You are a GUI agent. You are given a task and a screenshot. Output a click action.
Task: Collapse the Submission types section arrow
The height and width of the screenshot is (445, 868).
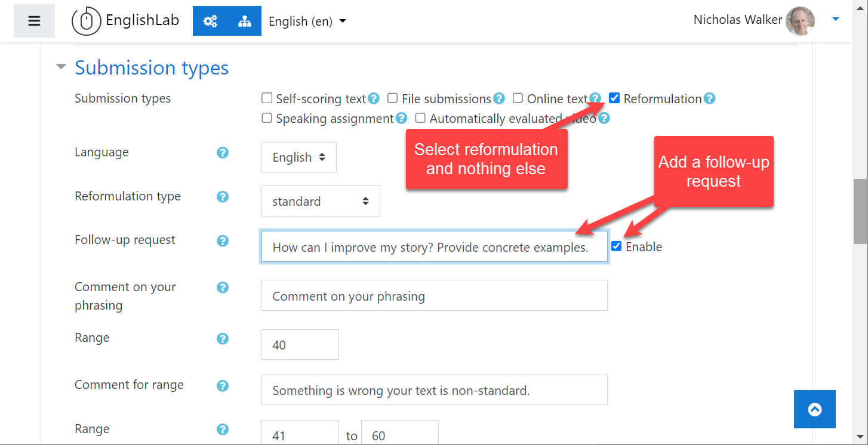click(60, 67)
